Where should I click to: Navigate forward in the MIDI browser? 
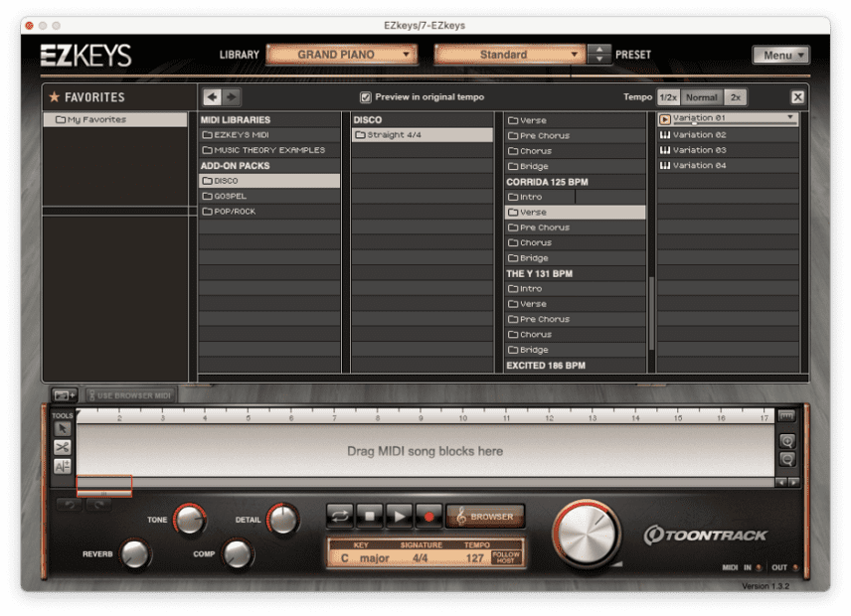click(x=232, y=97)
